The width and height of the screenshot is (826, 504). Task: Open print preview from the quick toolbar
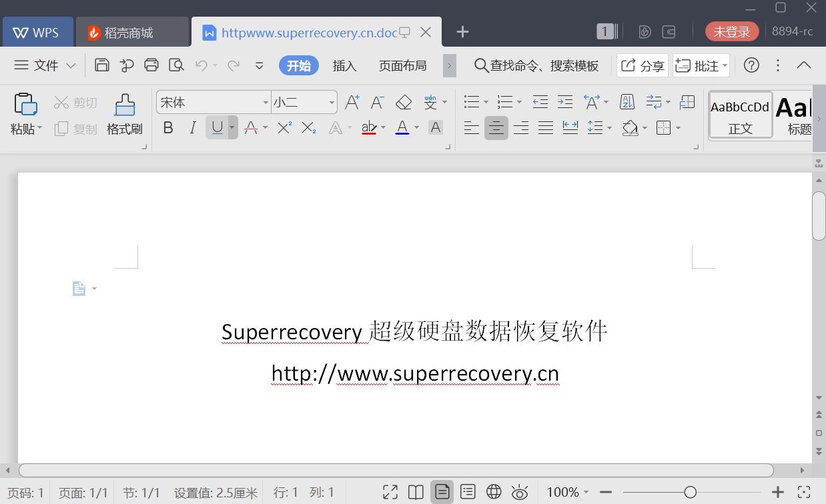[176, 65]
